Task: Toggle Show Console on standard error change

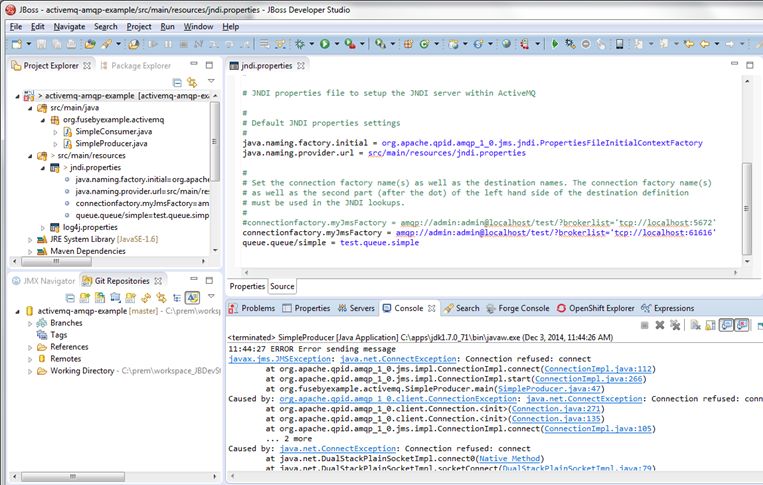Action: pyautogui.click(x=741, y=325)
